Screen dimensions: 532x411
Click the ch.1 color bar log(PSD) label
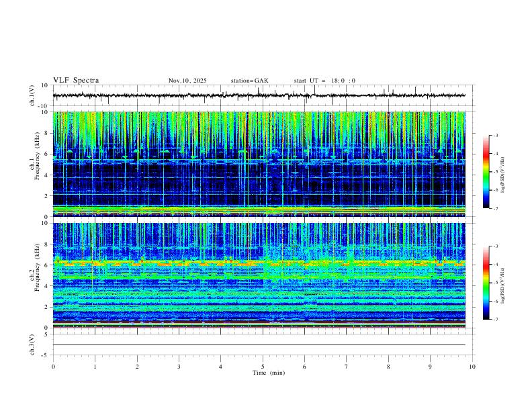(503, 175)
